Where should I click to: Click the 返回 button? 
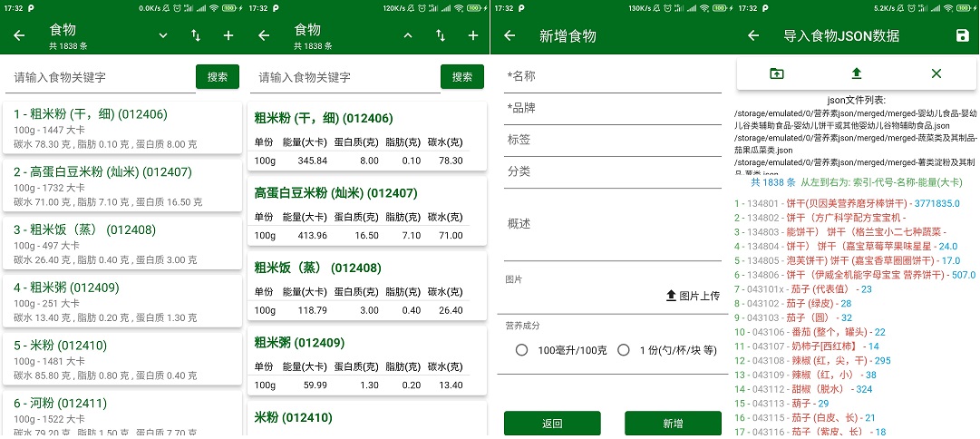552,424
